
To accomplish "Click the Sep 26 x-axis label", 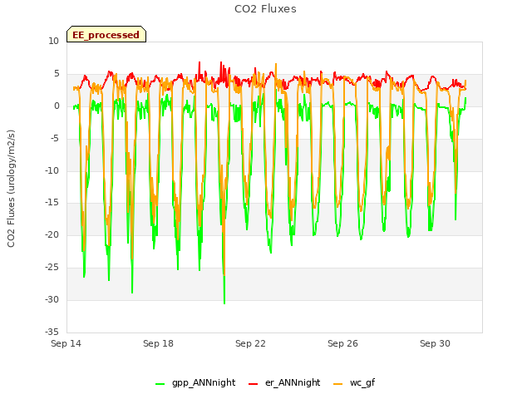I will coord(342,343).
